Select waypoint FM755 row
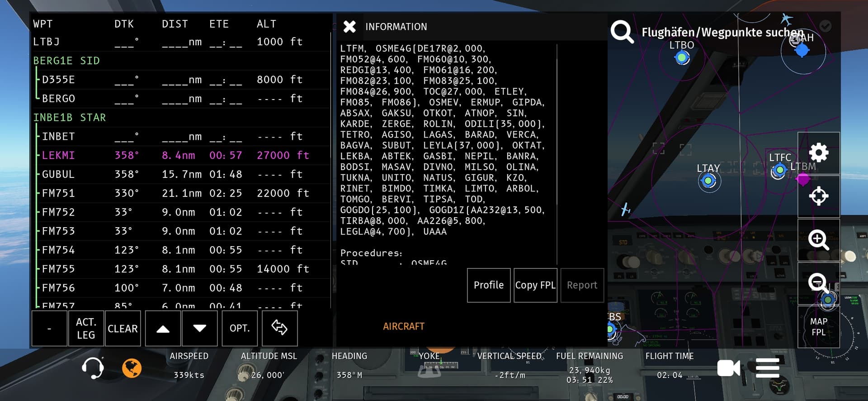Screen dimensions: 868x401 (181, 269)
